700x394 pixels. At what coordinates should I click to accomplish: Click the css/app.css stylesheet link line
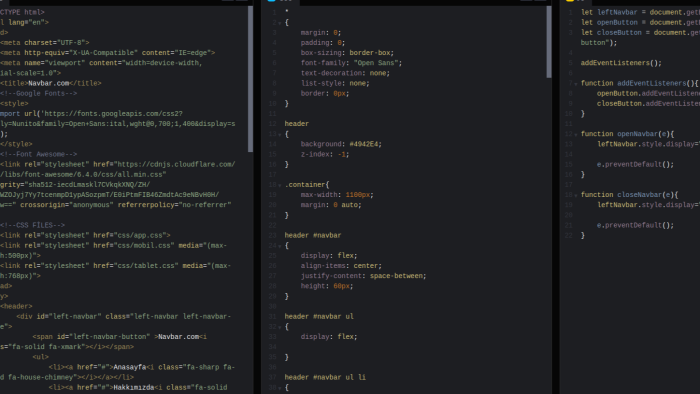85,236
